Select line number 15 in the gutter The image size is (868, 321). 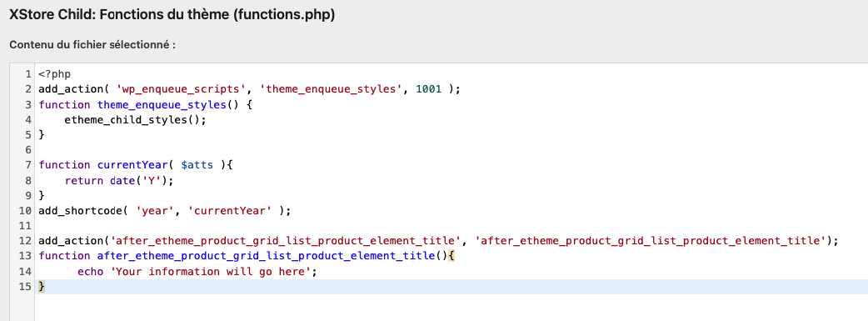click(x=25, y=287)
